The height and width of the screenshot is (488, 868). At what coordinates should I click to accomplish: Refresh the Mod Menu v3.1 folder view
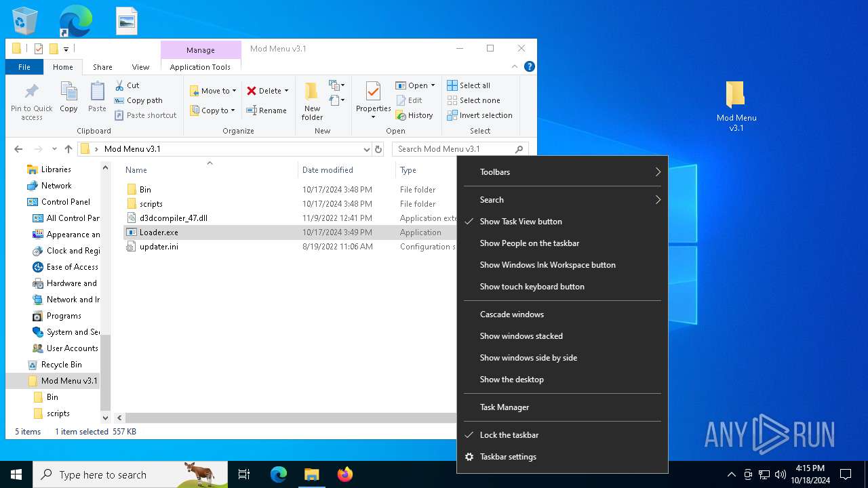(x=378, y=149)
